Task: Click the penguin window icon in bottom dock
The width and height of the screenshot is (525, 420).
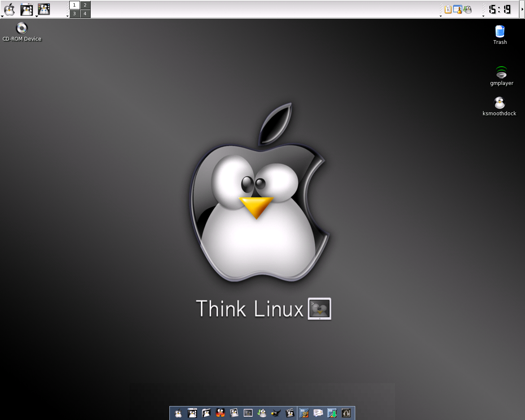Action: (192, 413)
